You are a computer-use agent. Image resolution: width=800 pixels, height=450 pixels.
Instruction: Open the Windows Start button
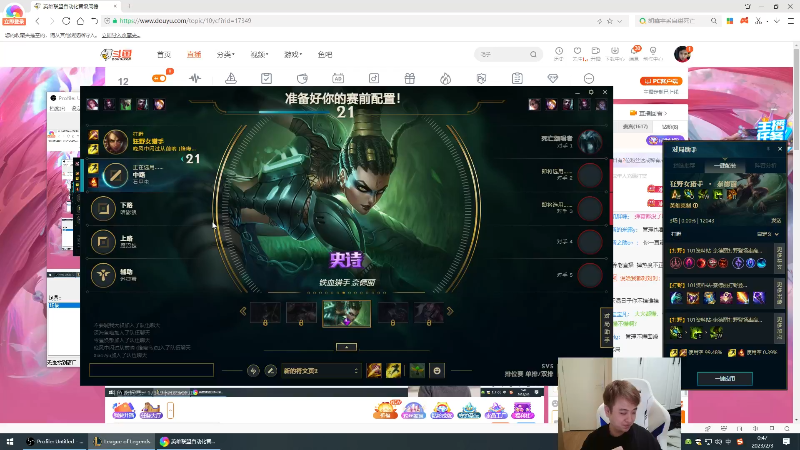pyautogui.click(x=10, y=441)
